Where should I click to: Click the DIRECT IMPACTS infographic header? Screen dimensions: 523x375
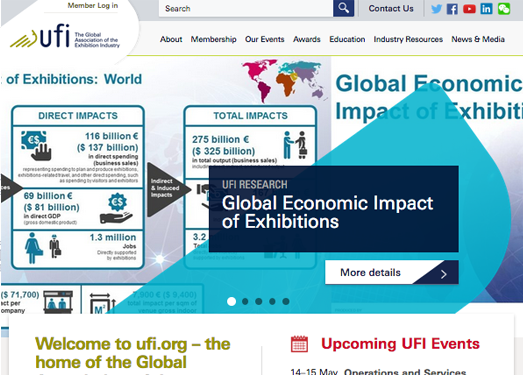pyautogui.click(x=78, y=115)
